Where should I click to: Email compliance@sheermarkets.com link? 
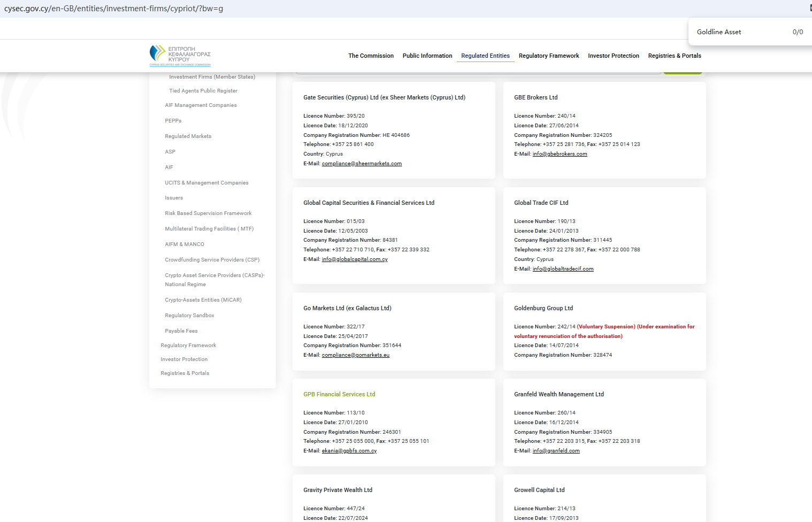tap(362, 164)
